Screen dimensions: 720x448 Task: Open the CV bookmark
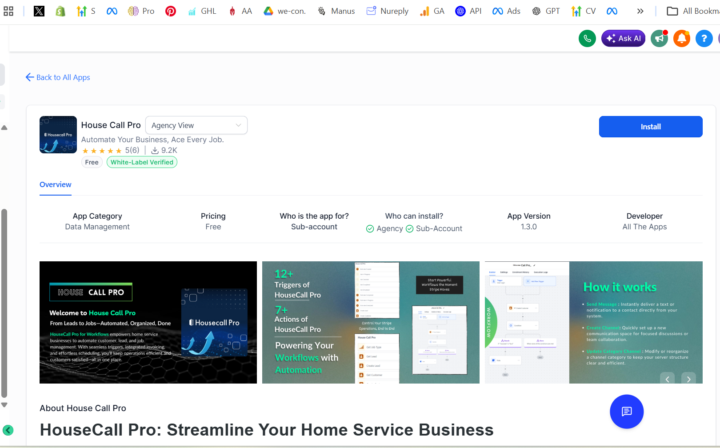pos(583,11)
